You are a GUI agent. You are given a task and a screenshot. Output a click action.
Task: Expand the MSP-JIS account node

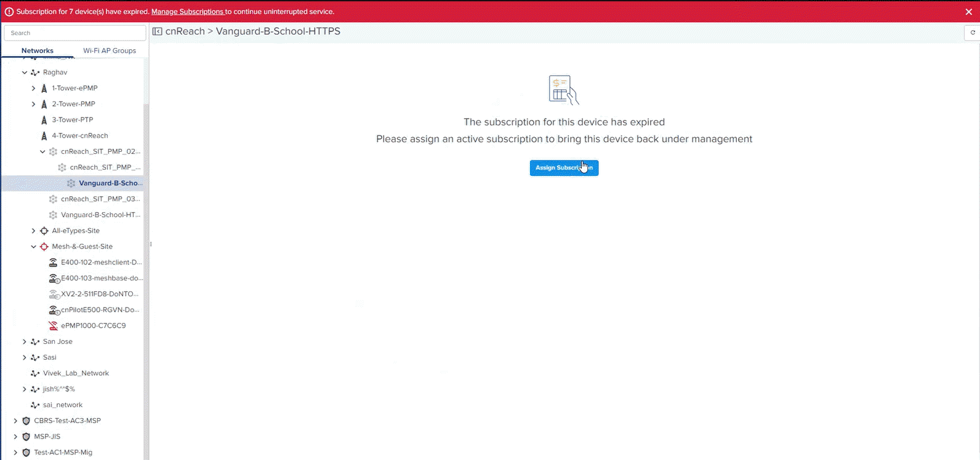[16, 437]
